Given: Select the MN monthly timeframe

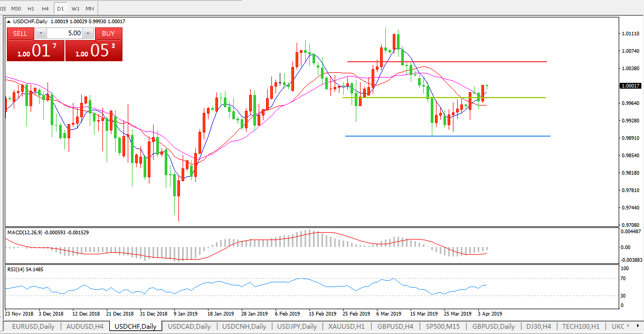Looking at the screenshot, I should tap(90, 8).
